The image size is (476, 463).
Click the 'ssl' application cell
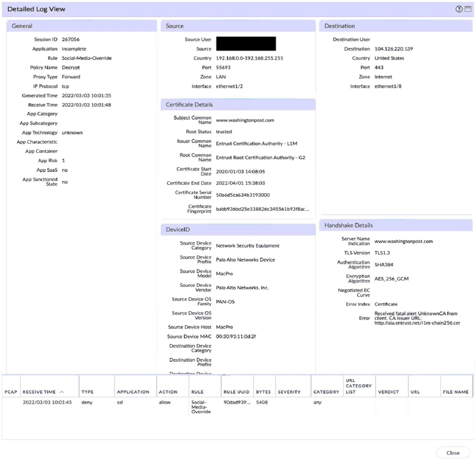tap(120, 402)
